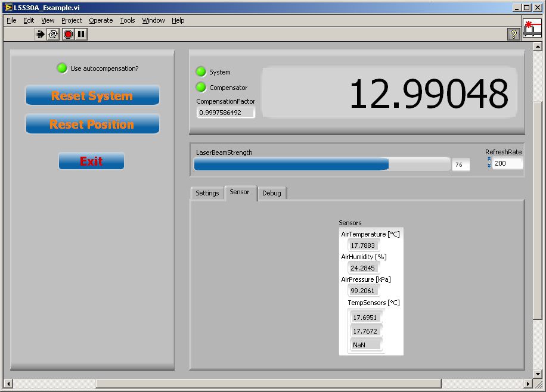Open the Project menu
Screen dimensions: 546x392
click(x=72, y=20)
